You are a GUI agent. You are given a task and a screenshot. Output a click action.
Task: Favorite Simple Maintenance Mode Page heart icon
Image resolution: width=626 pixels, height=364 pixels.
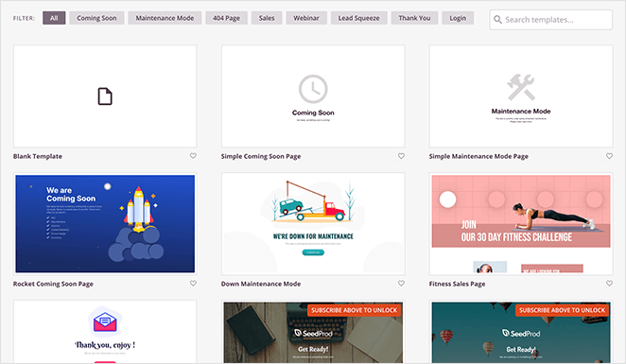pos(609,156)
